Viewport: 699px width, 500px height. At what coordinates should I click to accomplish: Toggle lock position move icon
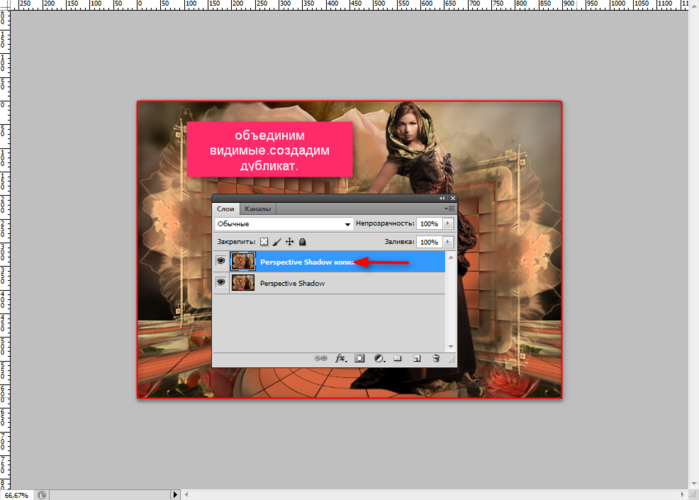290,242
